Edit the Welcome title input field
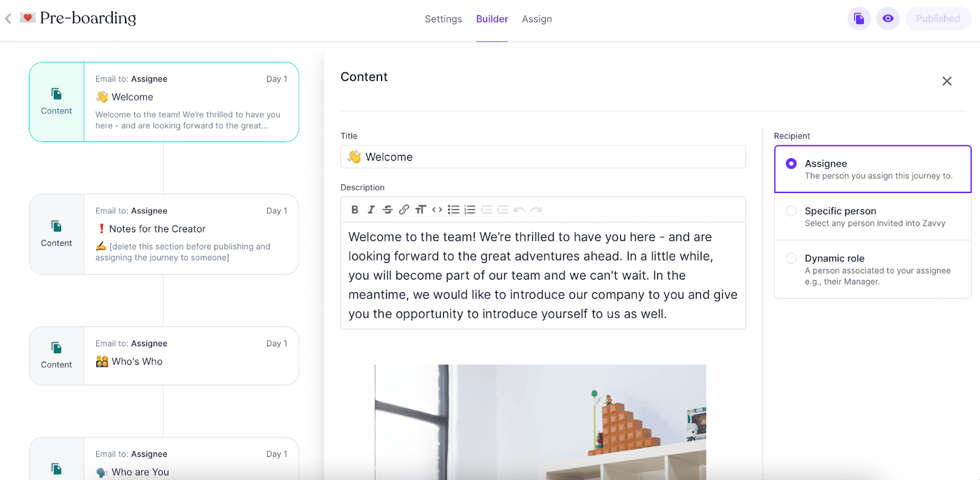Image resolution: width=980 pixels, height=480 pixels. pos(543,156)
